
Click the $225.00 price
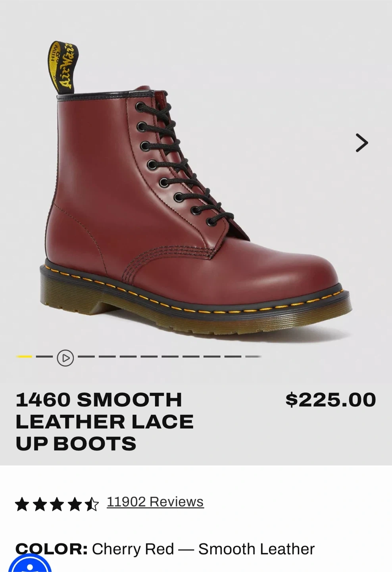pyautogui.click(x=331, y=400)
